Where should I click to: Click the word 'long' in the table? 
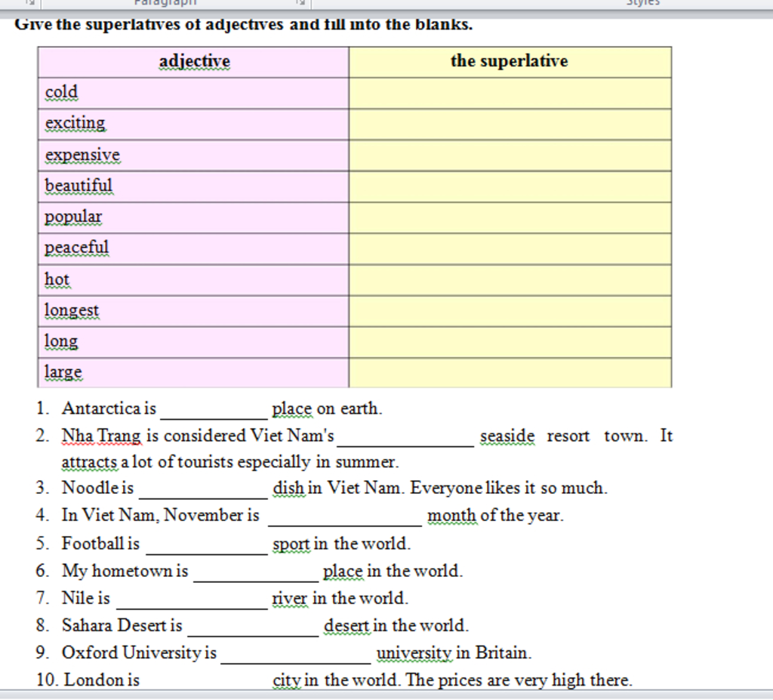click(61, 341)
